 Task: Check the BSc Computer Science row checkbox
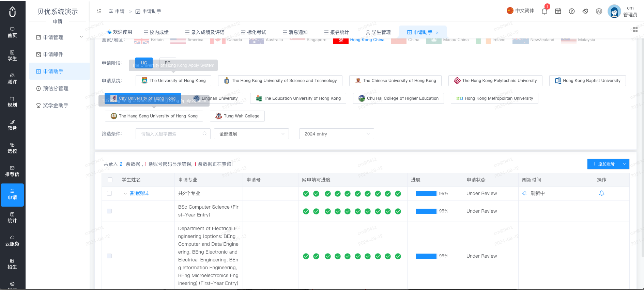(x=109, y=211)
